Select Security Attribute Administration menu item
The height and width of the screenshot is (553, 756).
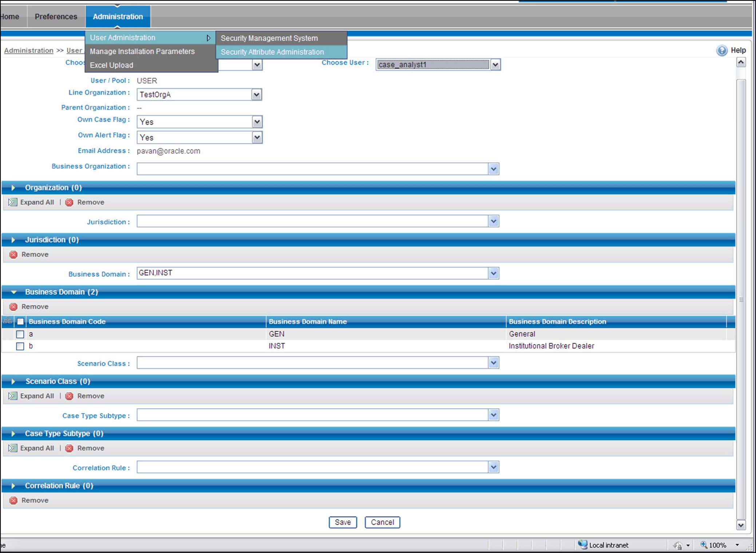coord(272,52)
